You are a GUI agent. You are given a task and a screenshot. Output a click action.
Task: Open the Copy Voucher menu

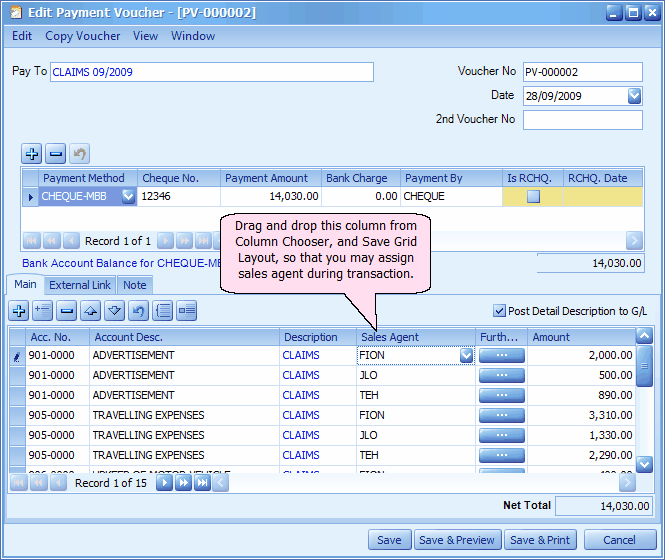point(83,36)
